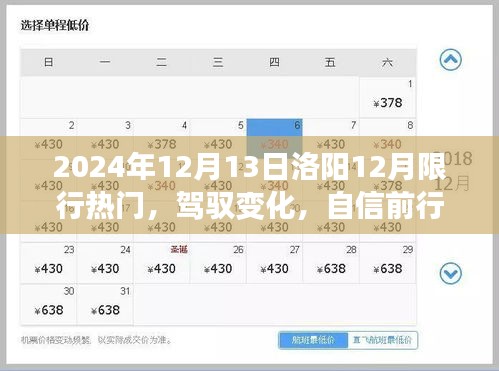Click the price disclaimer note at bottom
Screen dimensions: 499x371
(96, 340)
